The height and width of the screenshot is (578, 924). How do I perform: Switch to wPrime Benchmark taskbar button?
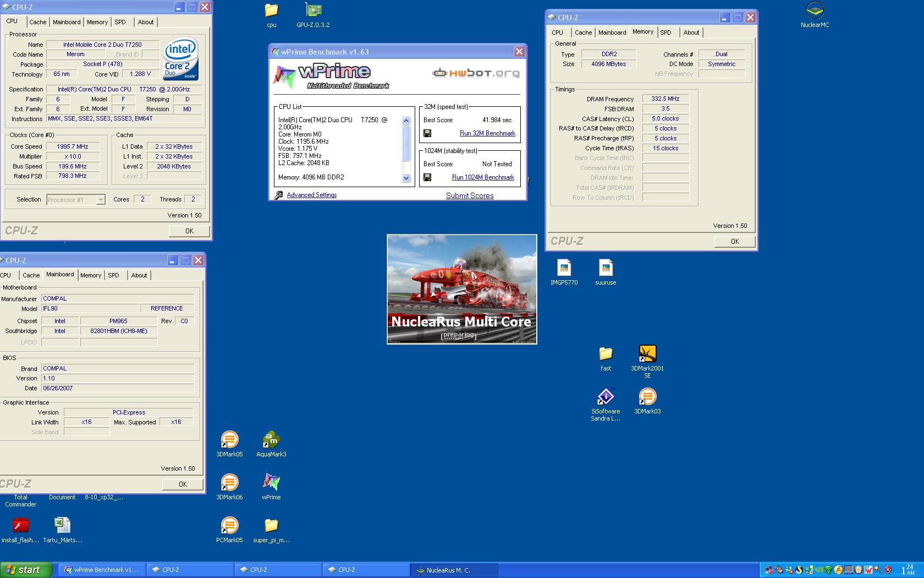point(102,570)
